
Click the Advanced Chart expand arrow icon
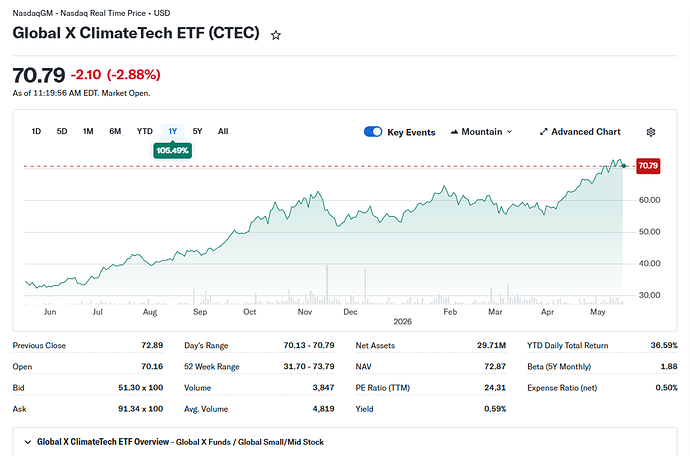[543, 132]
